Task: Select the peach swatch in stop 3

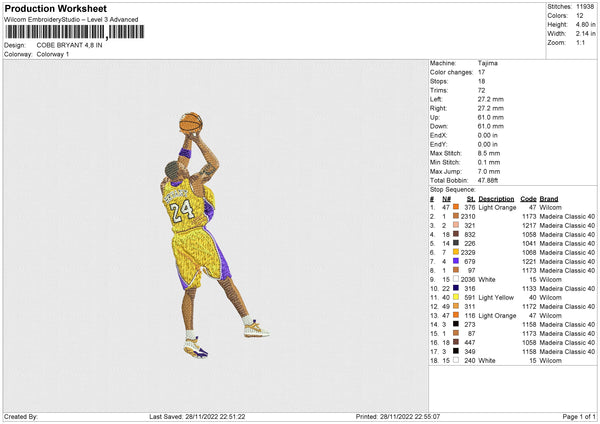Action: pyautogui.click(x=456, y=225)
